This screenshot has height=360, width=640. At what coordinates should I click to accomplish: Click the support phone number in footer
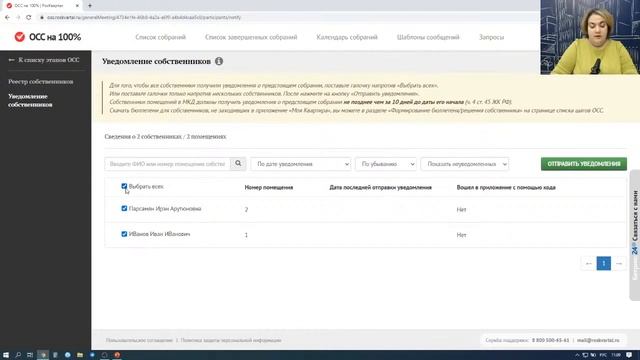tap(550, 340)
